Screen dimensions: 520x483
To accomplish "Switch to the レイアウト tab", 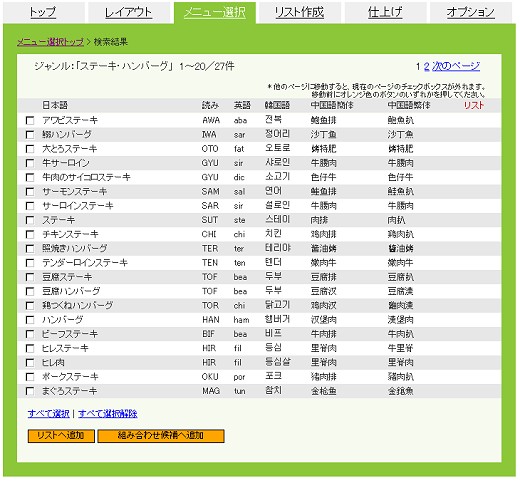I will (128, 12).
